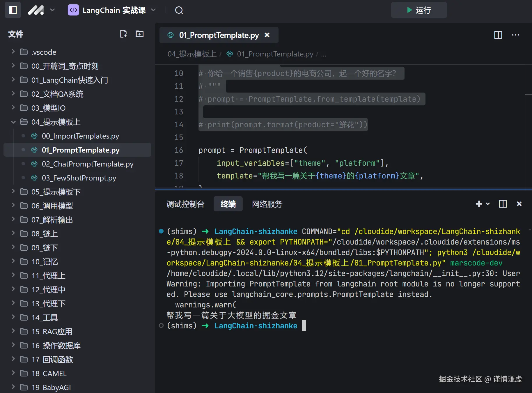Click Python icon of 03_FewShotPrompt.py

tap(34, 178)
